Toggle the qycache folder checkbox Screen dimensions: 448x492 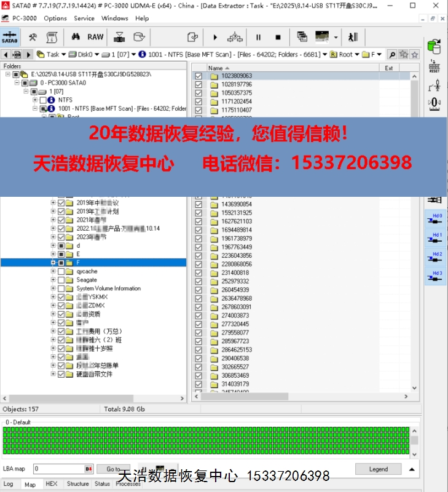pos(61,271)
